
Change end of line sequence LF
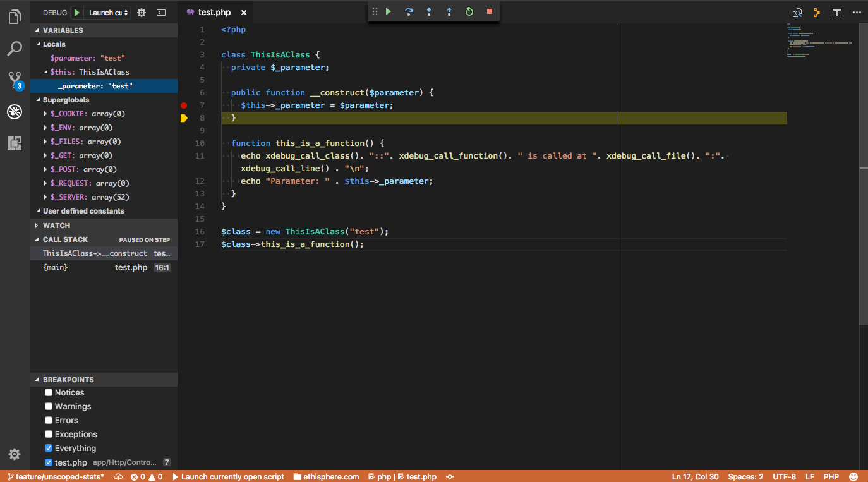click(810, 477)
